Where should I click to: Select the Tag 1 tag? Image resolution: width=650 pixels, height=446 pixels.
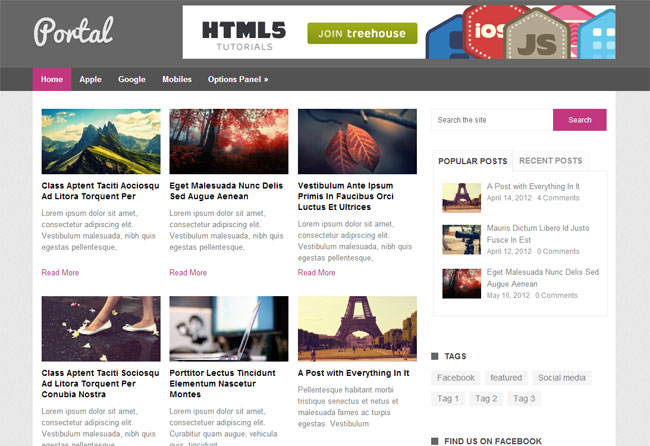pyautogui.click(x=448, y=399)
